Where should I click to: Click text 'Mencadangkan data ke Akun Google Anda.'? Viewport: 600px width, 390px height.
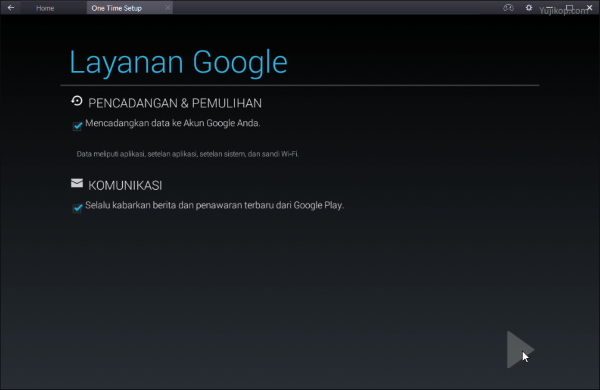click(173, 123)
